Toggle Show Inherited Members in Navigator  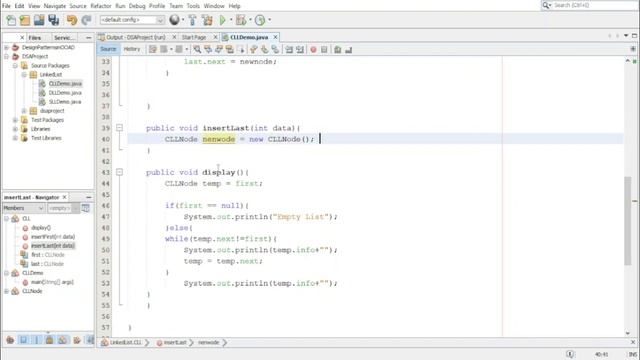[10, 340]
